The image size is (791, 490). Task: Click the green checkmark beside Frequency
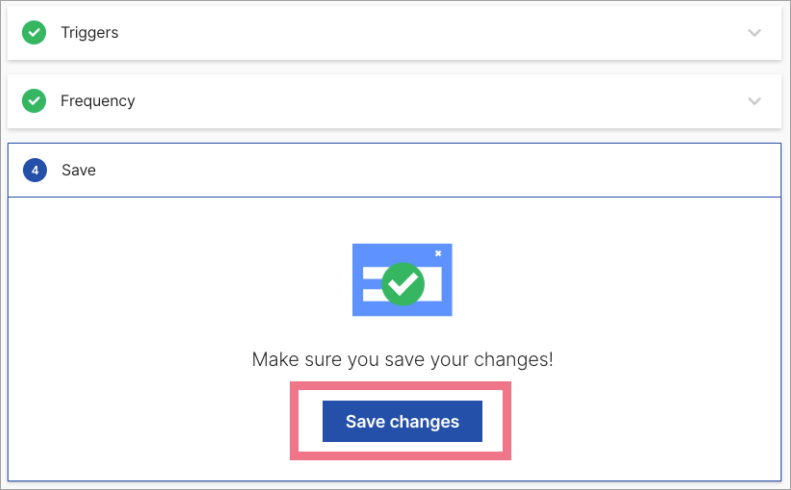pos(35,101)
